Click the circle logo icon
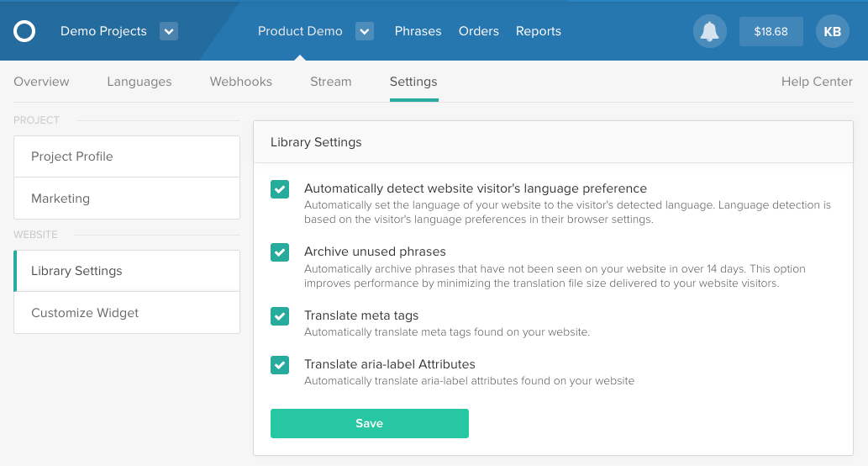This screenshot has width=868, height=466. pyautogui.click(x=24, y=31)
